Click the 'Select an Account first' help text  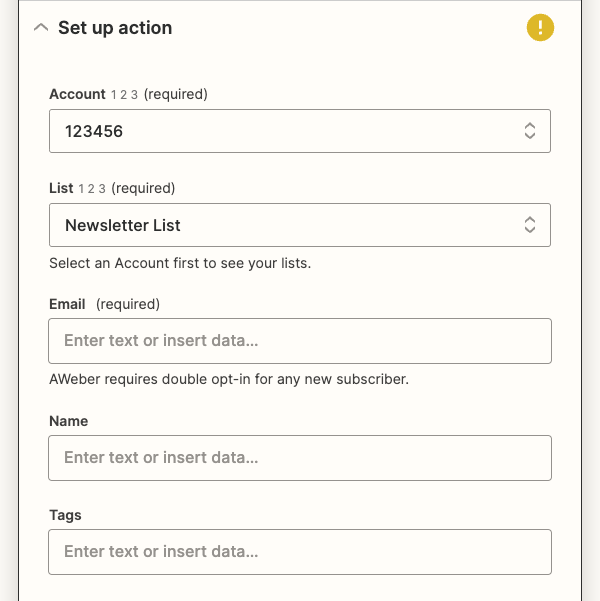(179, 264)
